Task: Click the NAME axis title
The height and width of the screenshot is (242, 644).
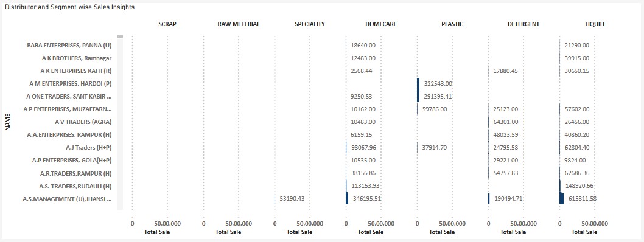Action: pos(8,122)
